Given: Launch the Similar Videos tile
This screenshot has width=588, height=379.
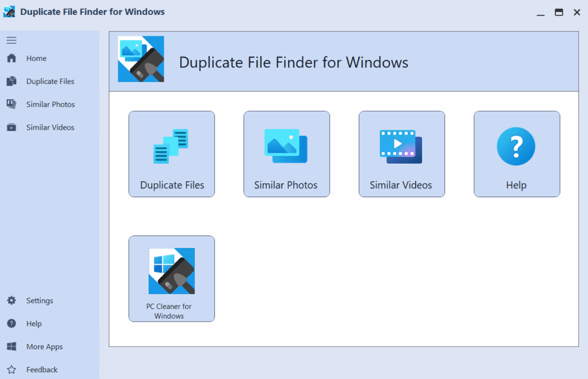Looking at the screenshot, I should point(401,154).
